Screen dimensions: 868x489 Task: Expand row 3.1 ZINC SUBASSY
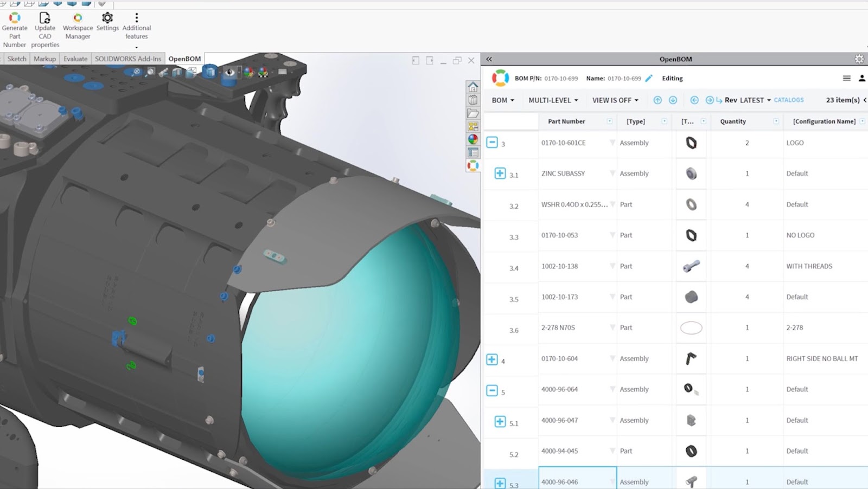pyautogui.click(x=500, y=173)
